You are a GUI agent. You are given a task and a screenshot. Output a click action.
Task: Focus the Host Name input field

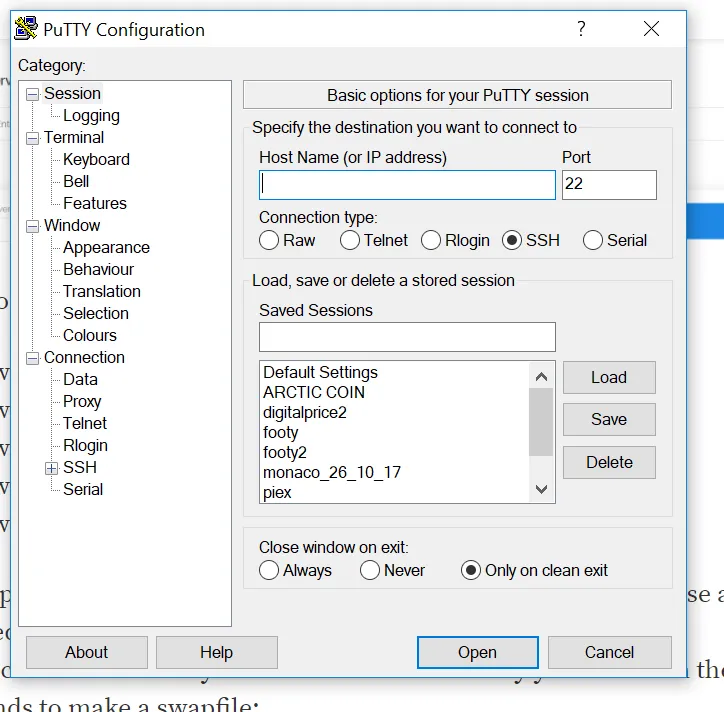[407, 185]
